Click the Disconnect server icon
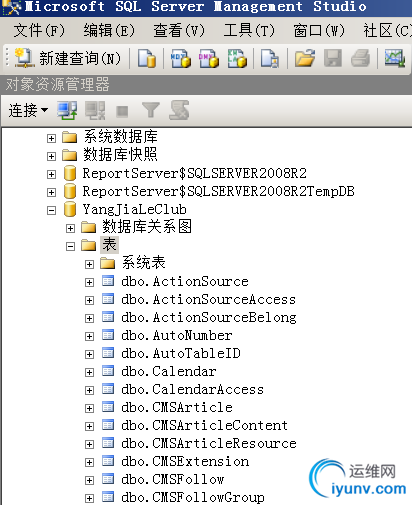This screenshot has height=505, width=412. (95, 110)
